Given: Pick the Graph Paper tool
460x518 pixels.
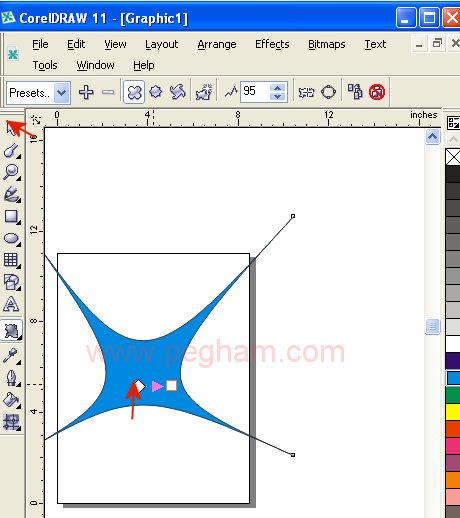Looking at the screenshot, I should click(11, 260).
